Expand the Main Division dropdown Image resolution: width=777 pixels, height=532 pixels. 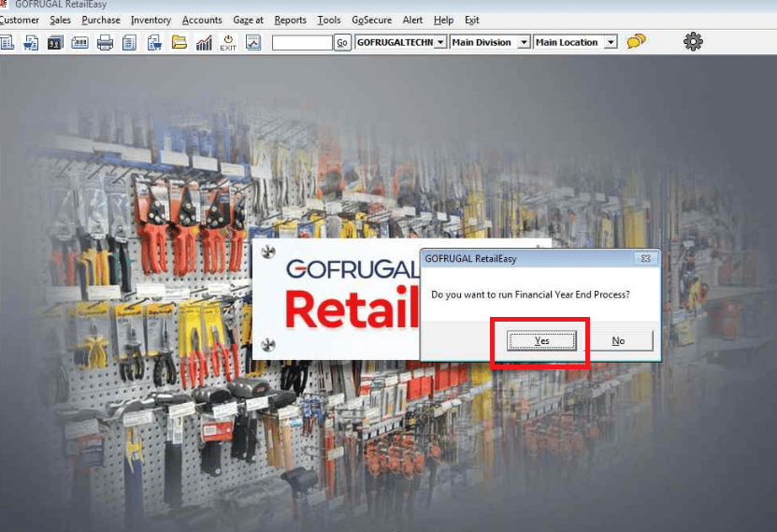tap(524, 43)
